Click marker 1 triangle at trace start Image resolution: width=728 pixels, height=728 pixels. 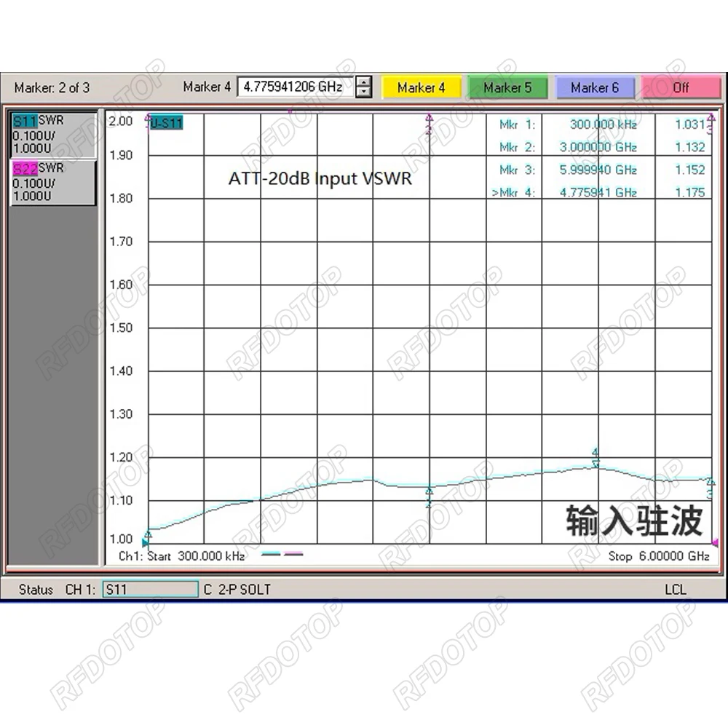(x=148, y=534)
